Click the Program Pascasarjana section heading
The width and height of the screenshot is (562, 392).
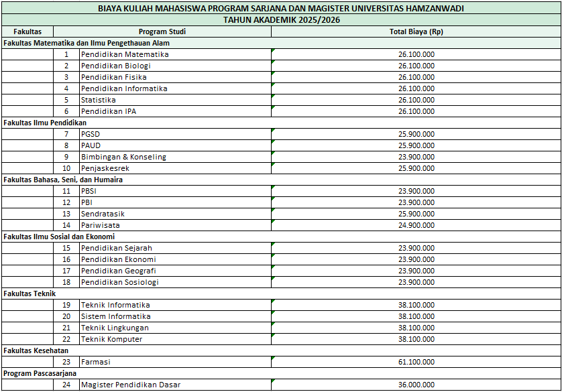(40, 373)
